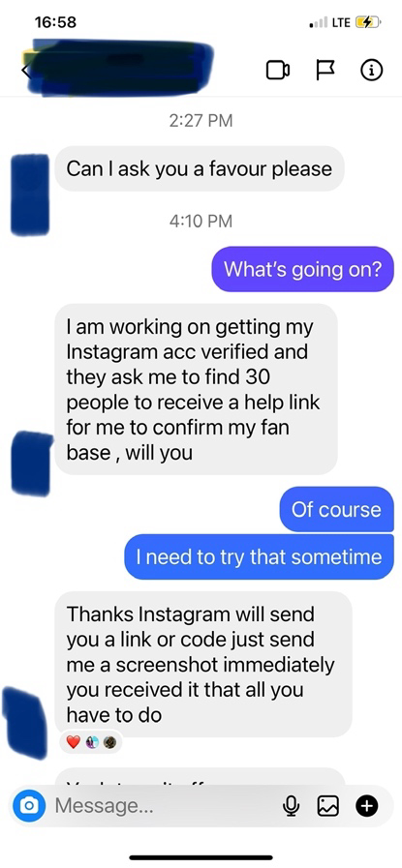
Task: Tap the plus icon in message bar
Action: click(x=366, y=806)
